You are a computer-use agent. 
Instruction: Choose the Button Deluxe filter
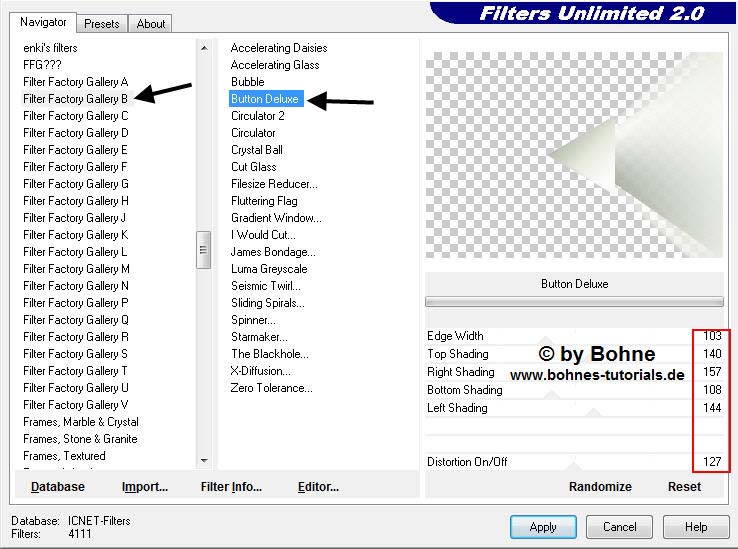(x=265, y=99)
